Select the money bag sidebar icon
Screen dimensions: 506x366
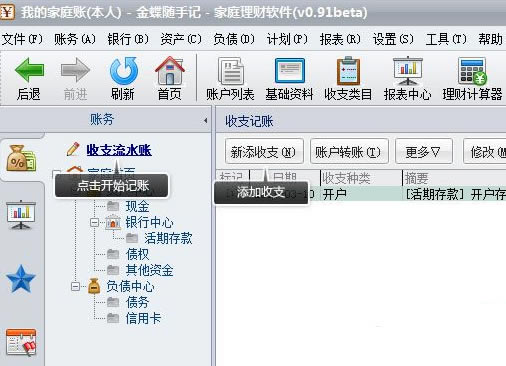pos(21,158)
